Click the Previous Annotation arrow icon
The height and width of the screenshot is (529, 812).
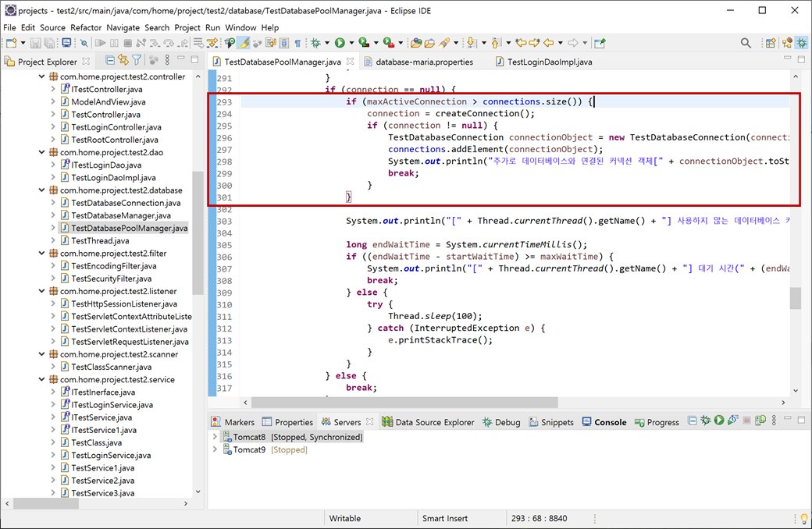coord(496,43)
